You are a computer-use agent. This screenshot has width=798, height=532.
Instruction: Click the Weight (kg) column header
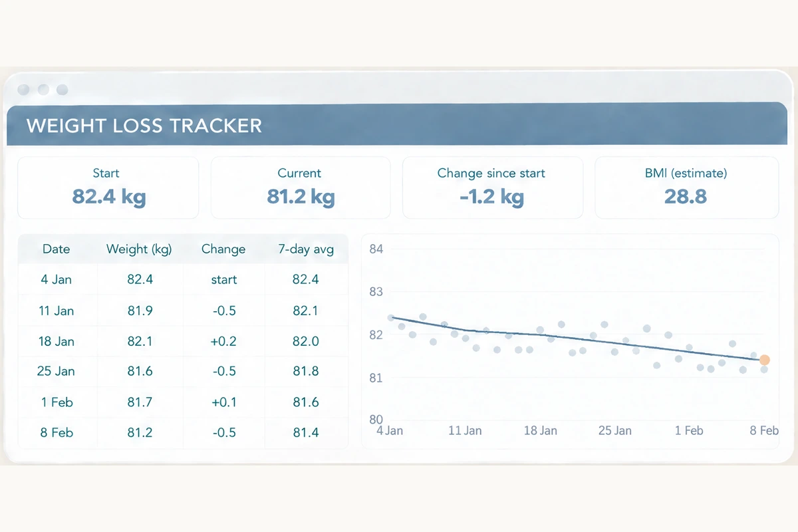[x=139, y=249]
